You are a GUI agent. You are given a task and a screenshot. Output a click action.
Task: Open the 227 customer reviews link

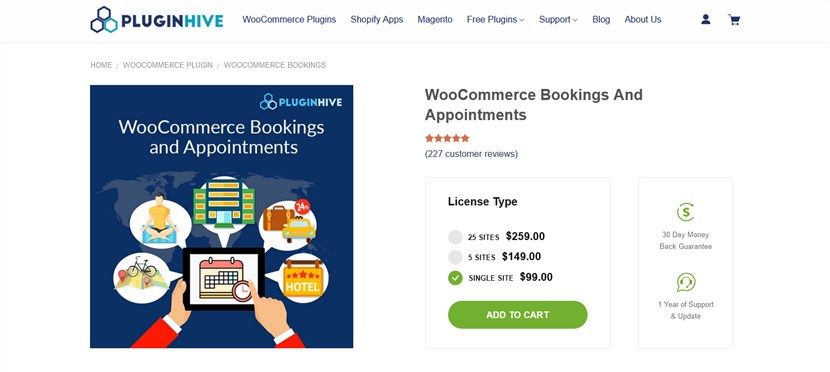471,154
